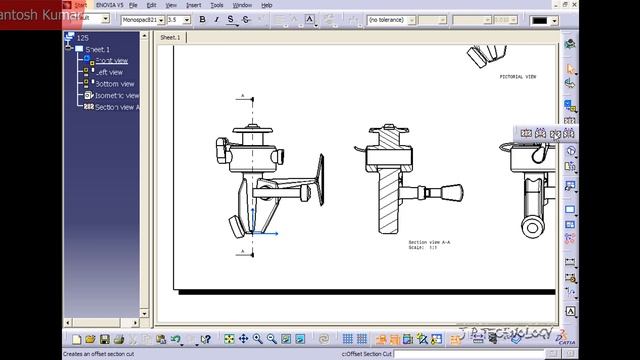Open the File menu
The height and width of the screenshot is (360, 640).
click(x=133, y=5)
